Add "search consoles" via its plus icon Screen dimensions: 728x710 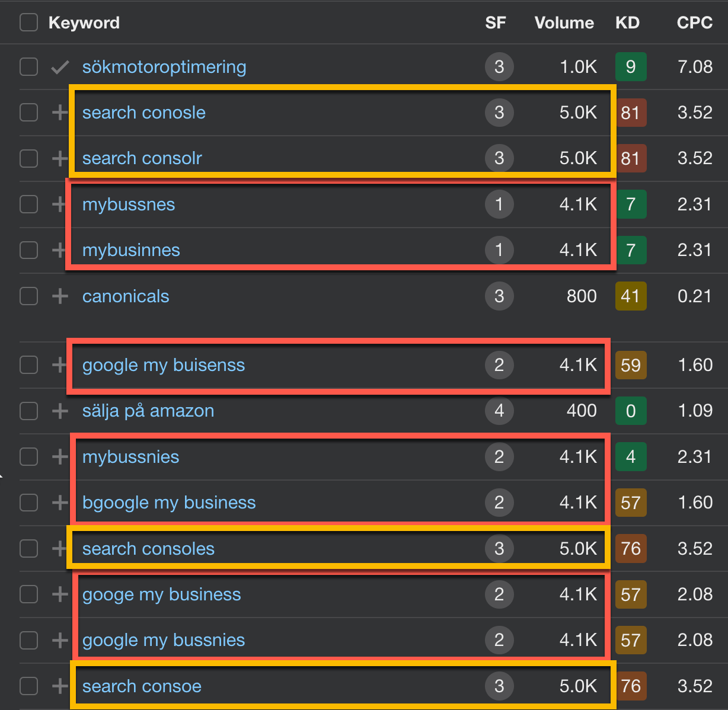pyautogui.click(x=60, y=548)
